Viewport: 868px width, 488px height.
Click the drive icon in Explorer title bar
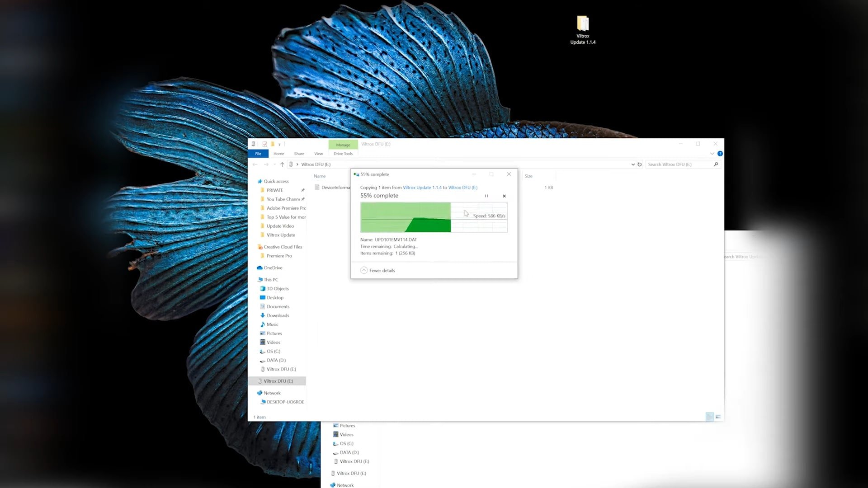[x=253, y=144]
